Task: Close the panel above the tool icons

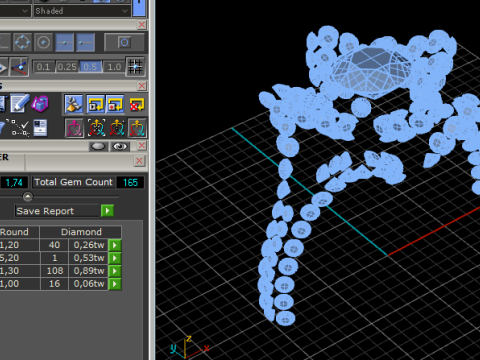Action: pyautogui.click(x=142, y=86)
